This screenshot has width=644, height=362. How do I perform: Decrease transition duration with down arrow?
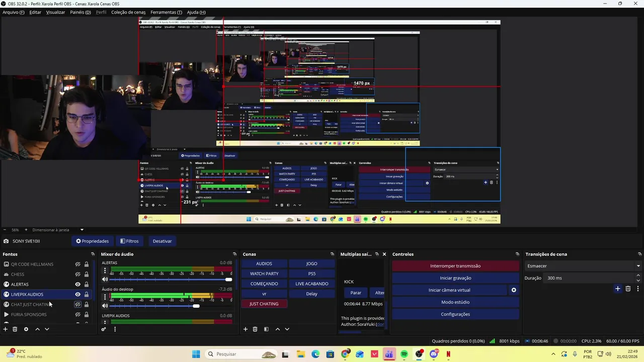click(x=638, y=280)
